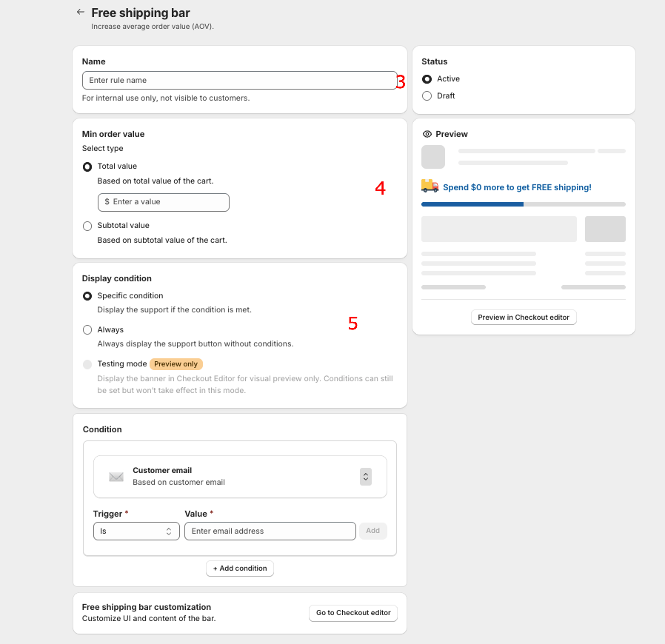Viewport: 665px width, 644px height.
Task: Click the Add button next to email field
Action: [372, 531]
